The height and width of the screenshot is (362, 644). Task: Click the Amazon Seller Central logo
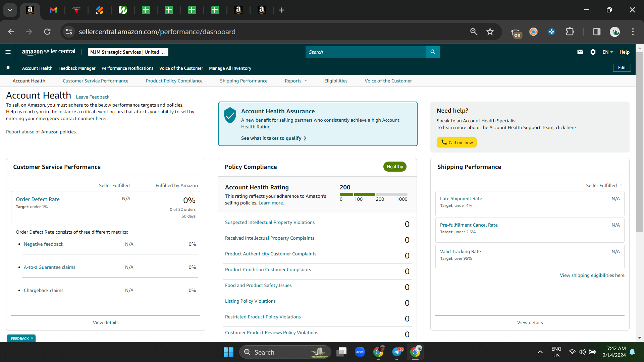pos(49,52)
